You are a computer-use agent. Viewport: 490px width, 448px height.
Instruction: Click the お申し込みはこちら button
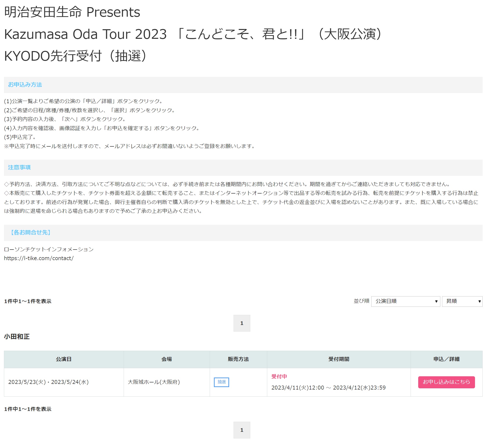pos(446,382)
